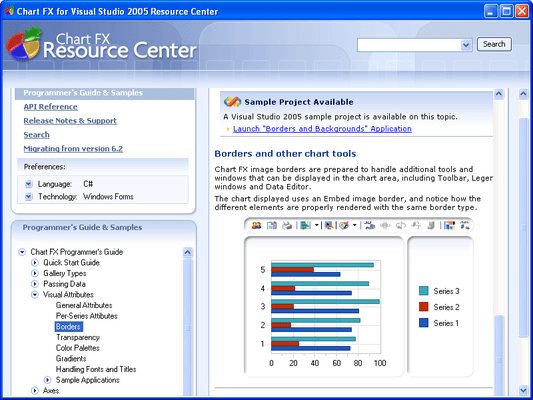Click the Chart FX pie chart logo
533x400 pixels.
click(24, 44)
